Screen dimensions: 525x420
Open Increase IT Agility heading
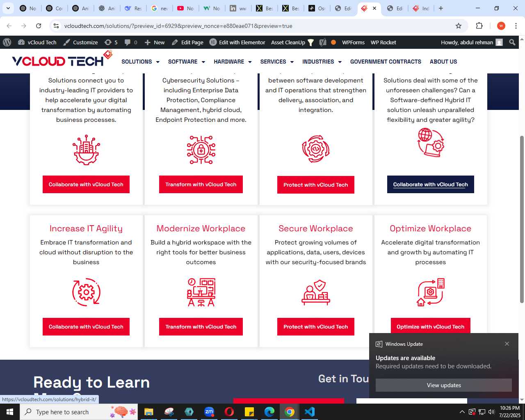[86, 228]
